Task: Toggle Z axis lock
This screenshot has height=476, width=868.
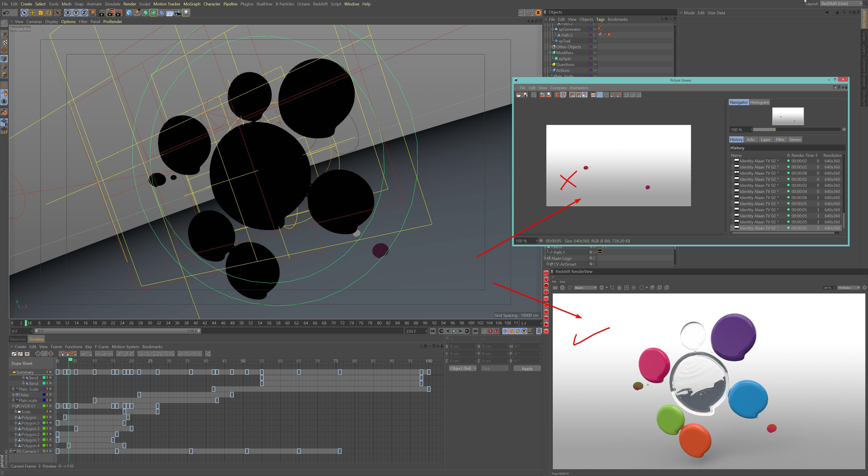Action: (84, 13)
